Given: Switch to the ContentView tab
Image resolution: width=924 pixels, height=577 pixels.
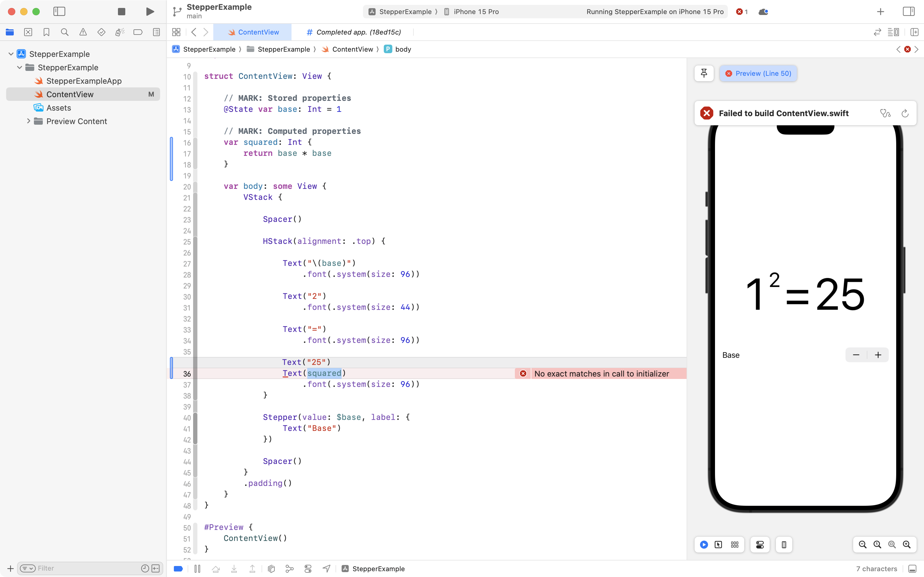Looking at the screenshot, I should coord(253,32).
